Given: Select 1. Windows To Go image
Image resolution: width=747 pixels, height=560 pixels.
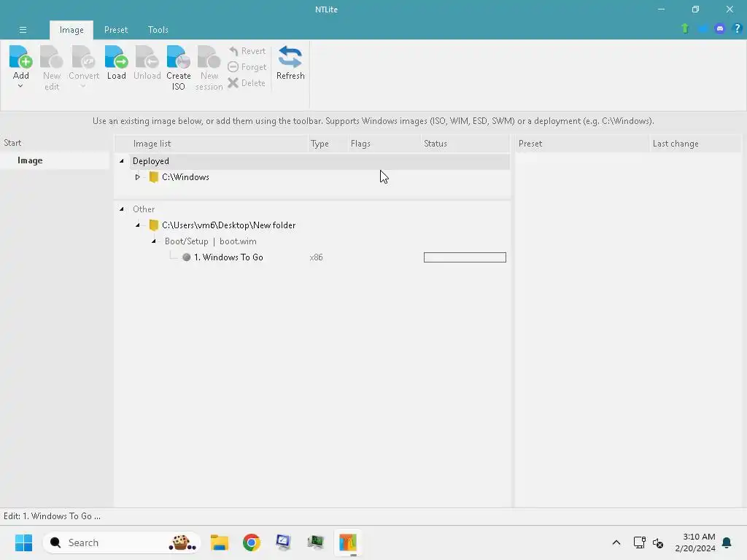Looking at the screenshot, I should [228, 257].
